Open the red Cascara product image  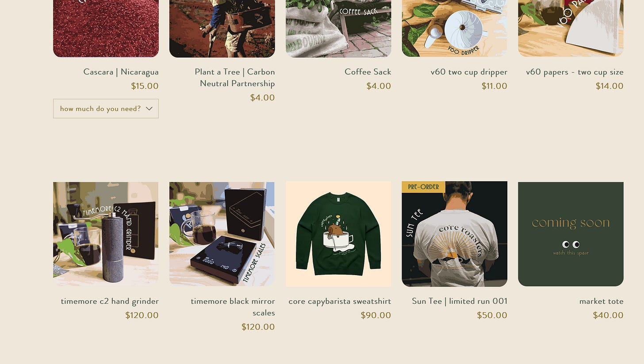tap(106, 28)
